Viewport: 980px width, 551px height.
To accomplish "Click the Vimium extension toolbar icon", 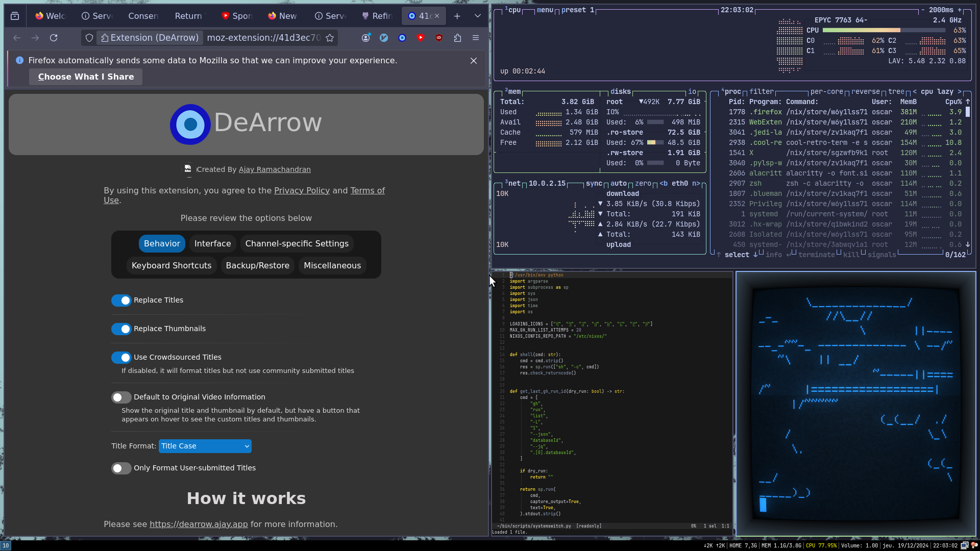I will pos(384,38).
